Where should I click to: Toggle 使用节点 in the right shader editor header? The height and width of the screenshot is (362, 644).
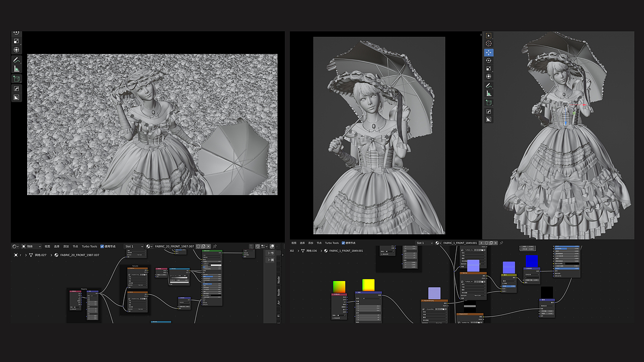tap(343, 243)
